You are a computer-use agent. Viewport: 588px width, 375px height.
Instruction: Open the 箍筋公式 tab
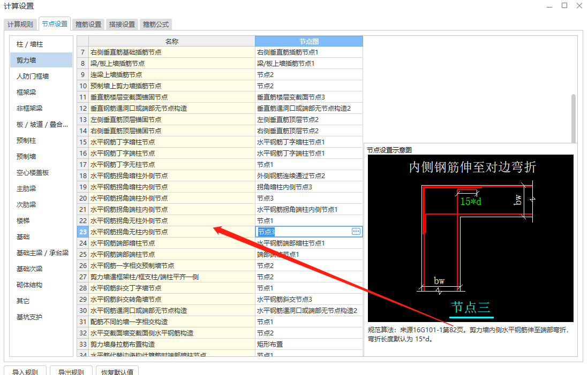(156, 25)
